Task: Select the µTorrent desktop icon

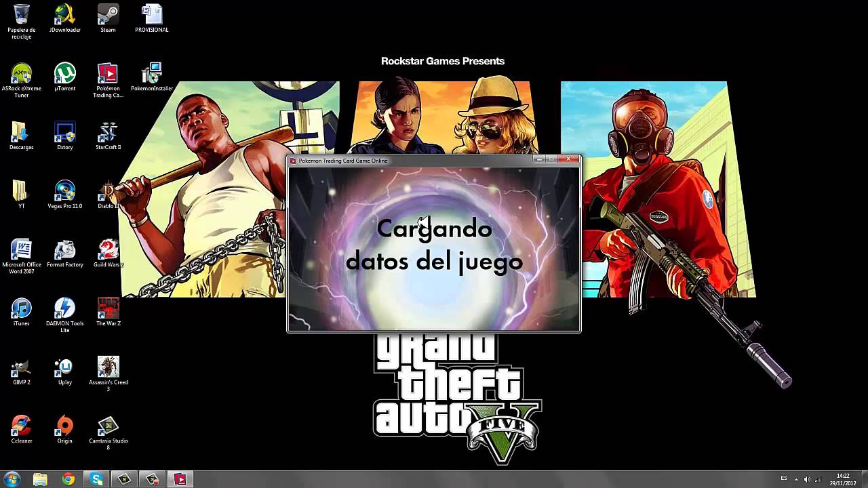Action: [x=65, y=77]
